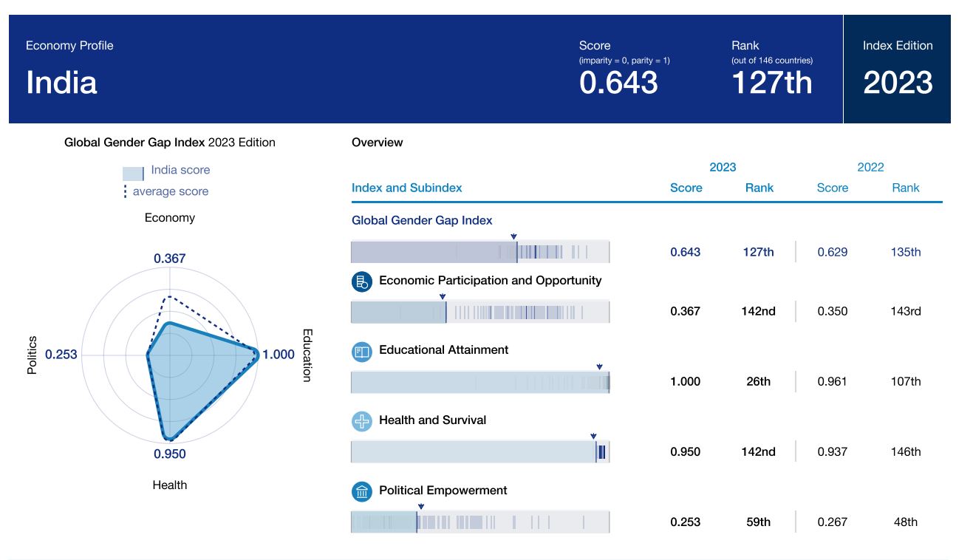Click the 'Economy Profile' heading text
This screenshot has height=560, width=973.
coord(69,46)
